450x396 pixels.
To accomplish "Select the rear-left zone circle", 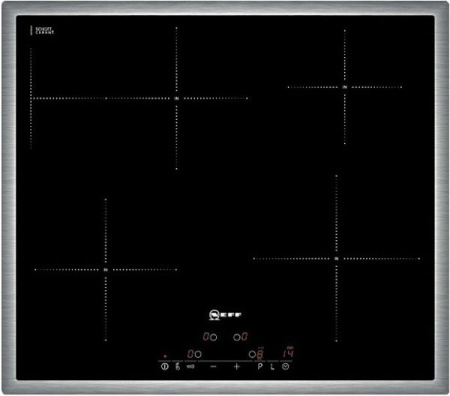I will tap(214, 337).
